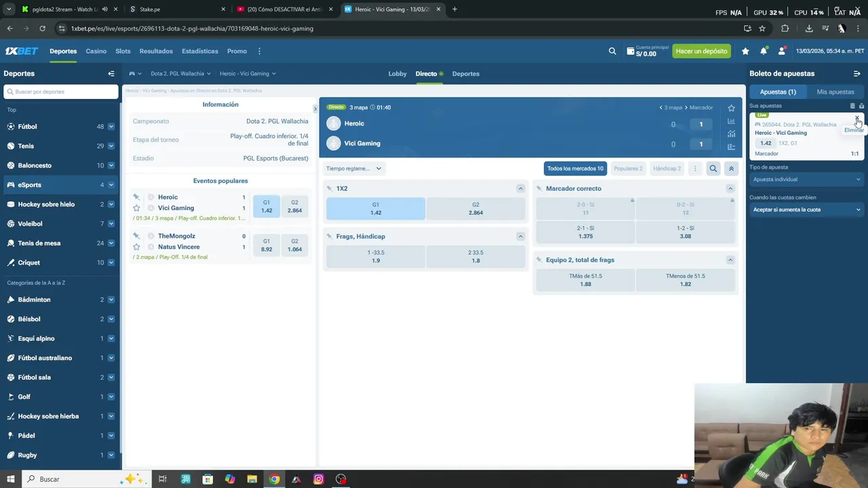Open the Casino menu
Image resolution: width=868 pixels, height=488 pixels.
96,51
